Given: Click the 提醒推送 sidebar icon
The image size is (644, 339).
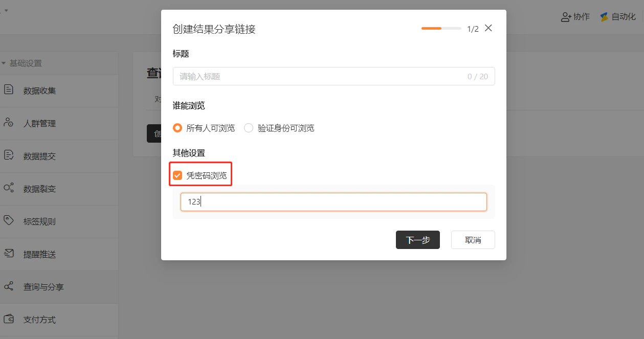Looking at the screenshot, I should pyautogui.click(x=9, y=254).
